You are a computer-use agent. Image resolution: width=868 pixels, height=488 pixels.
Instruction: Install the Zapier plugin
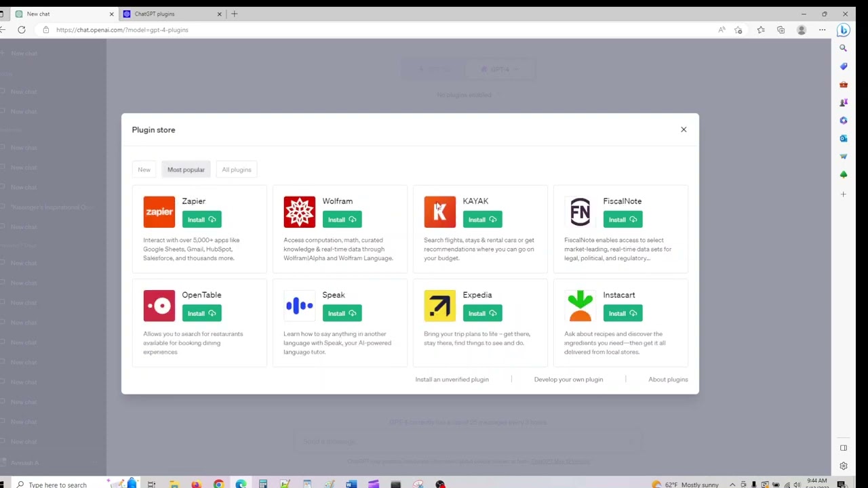(201, 220)
